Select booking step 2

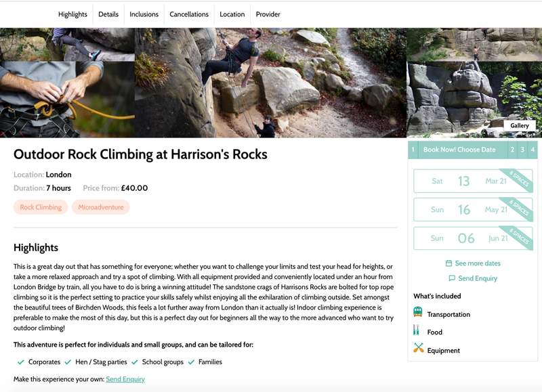point(512,150)
